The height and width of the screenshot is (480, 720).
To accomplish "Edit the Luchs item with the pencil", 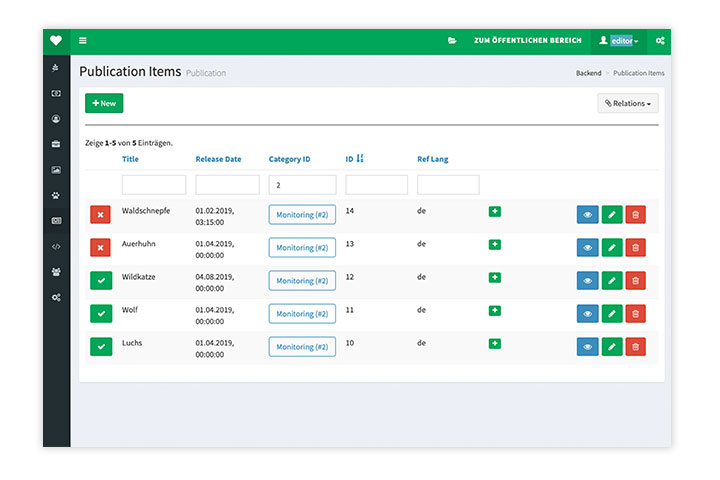I will (x=612, y=347).
